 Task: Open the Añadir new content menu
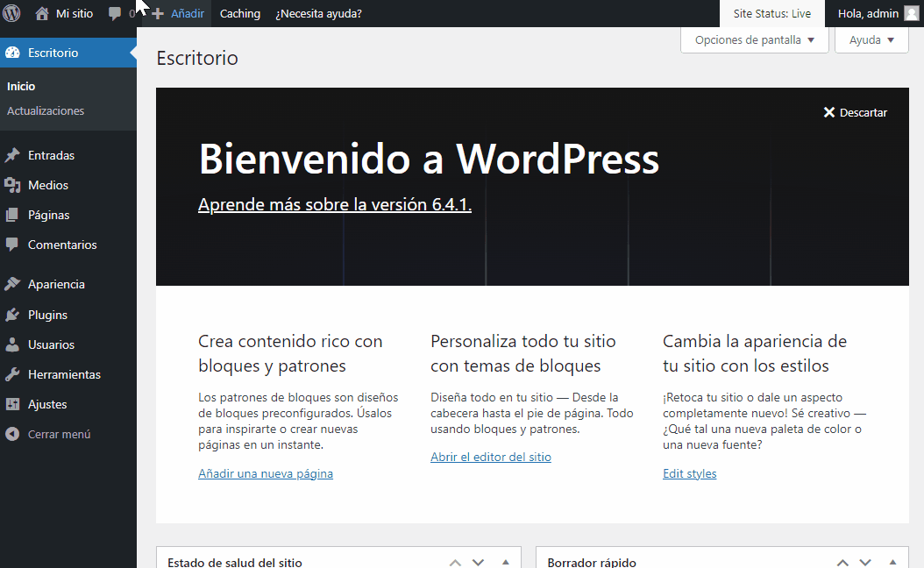(x=188, y=13)
